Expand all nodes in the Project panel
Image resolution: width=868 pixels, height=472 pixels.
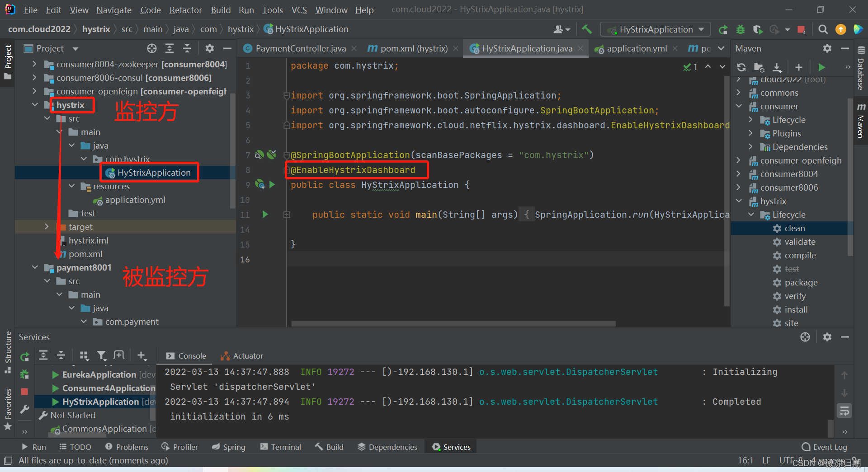[170, 48]
